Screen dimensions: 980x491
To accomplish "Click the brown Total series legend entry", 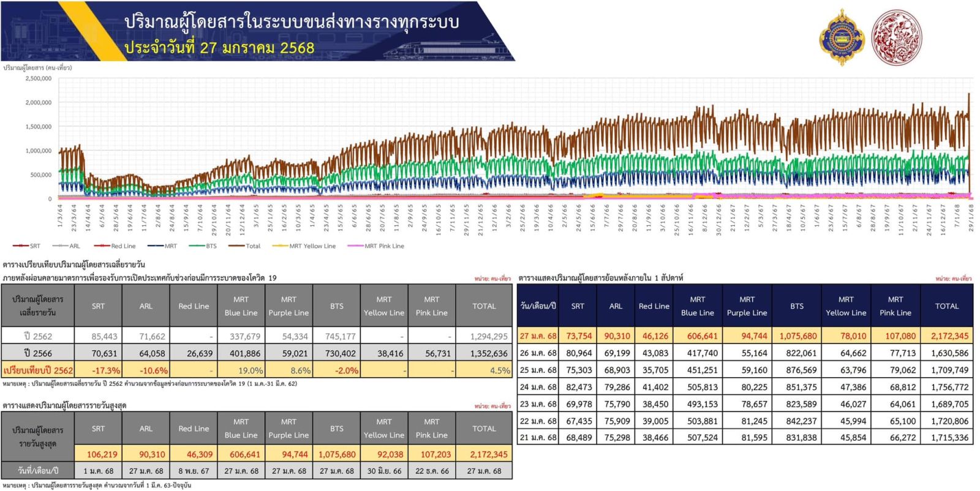I will coord(245,246).
